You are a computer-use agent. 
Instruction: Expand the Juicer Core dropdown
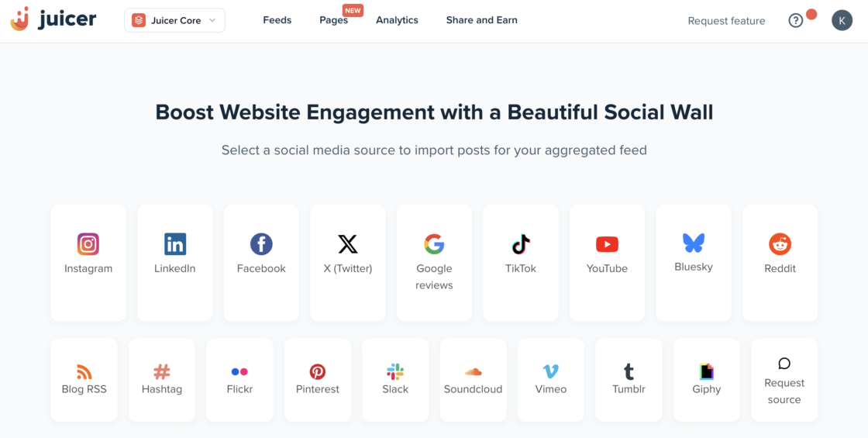point(175,20)
